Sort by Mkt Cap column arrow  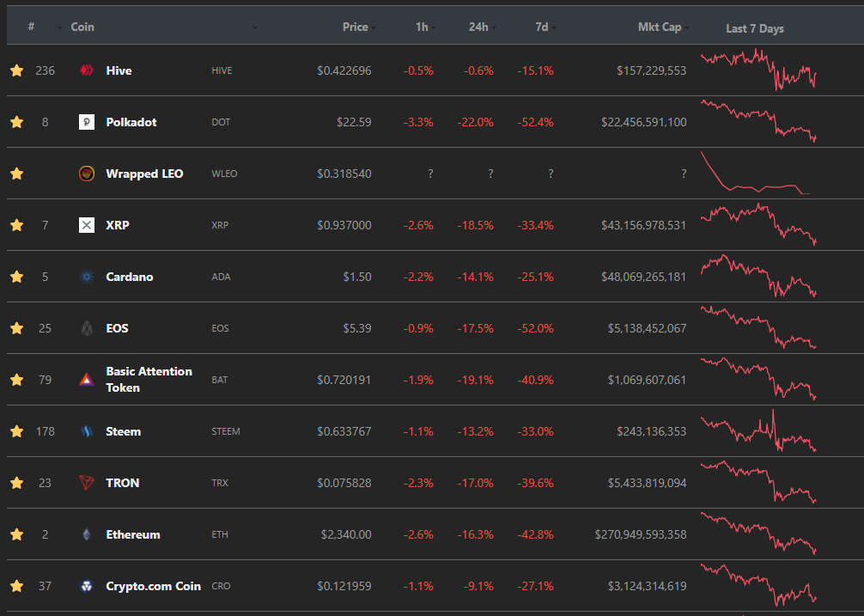(686, 27)
